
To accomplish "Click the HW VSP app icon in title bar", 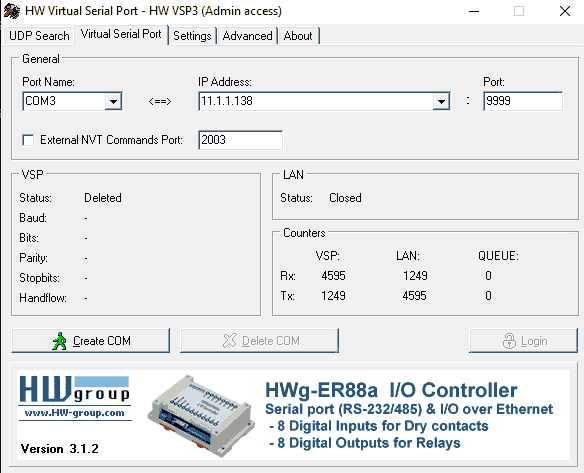I will (x=12, y=11).
